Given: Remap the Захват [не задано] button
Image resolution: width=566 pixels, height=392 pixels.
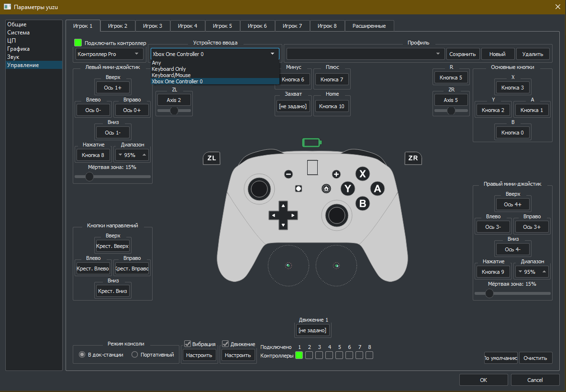Looking at the screenshot, I should point(293,106).
